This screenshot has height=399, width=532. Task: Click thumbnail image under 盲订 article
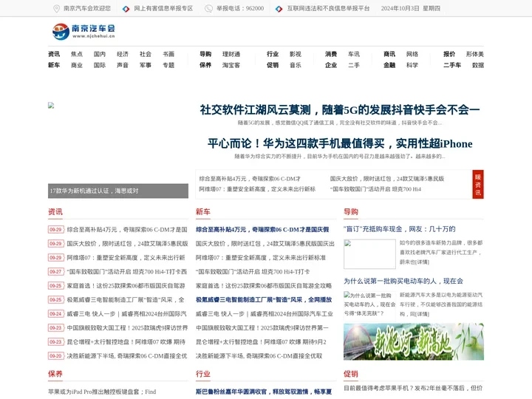(369, 254)
